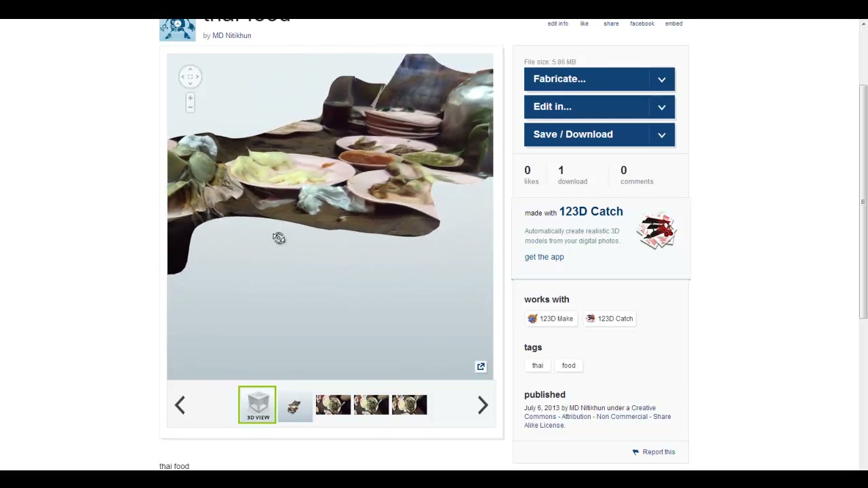Select the thai tag
The width and height of the screenshot is (868, 488).
click(x=537, y=365)
